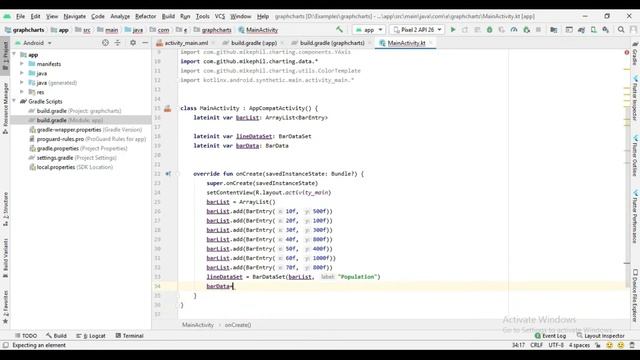The height and width of the screenshot is (360, 640).
Task: Expand the java folder
Action: coord(22,73)
